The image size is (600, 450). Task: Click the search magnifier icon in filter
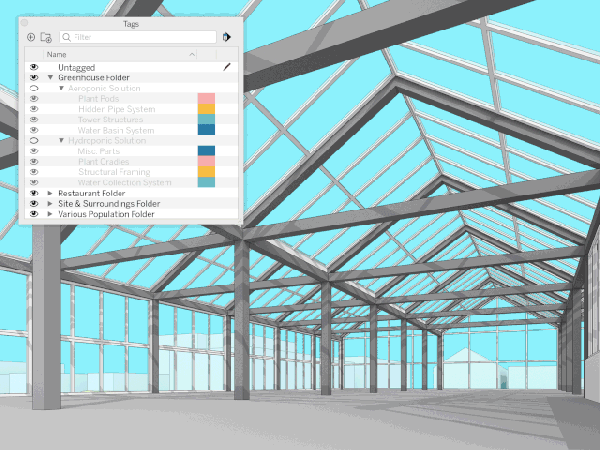pyautogui.click(x=67, y=37)
